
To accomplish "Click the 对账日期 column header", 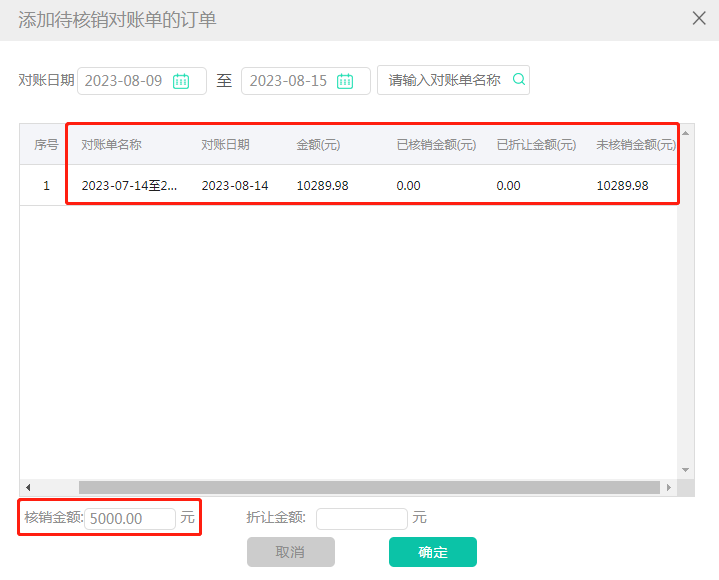I will [x=225, y=145].
